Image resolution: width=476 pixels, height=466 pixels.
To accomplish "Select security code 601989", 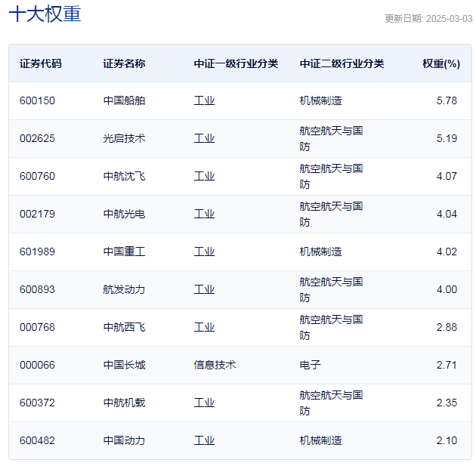I will point(37,252).
